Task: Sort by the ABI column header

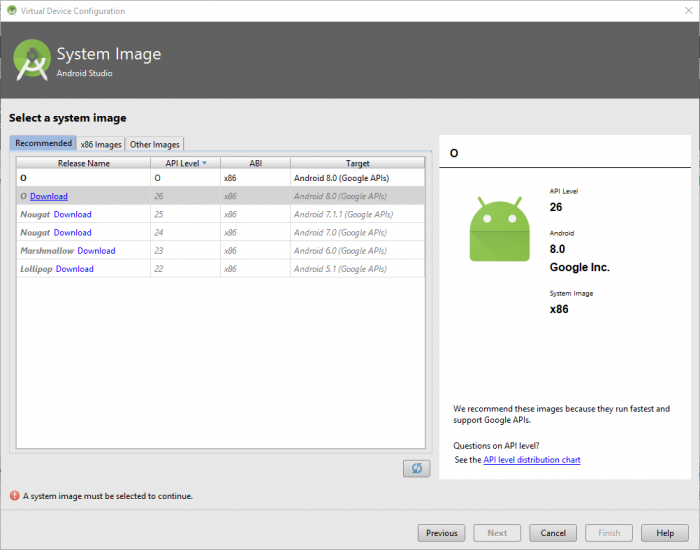Action: (x=255, y=163)
